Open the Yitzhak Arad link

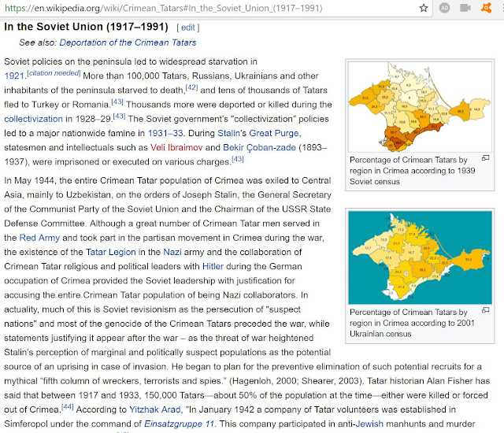coord(155,409)
